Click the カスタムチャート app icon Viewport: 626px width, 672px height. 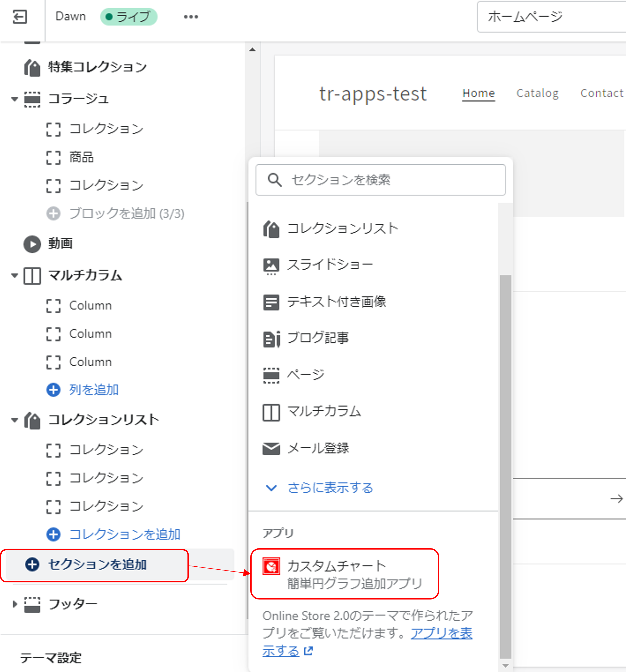(271, 566)
